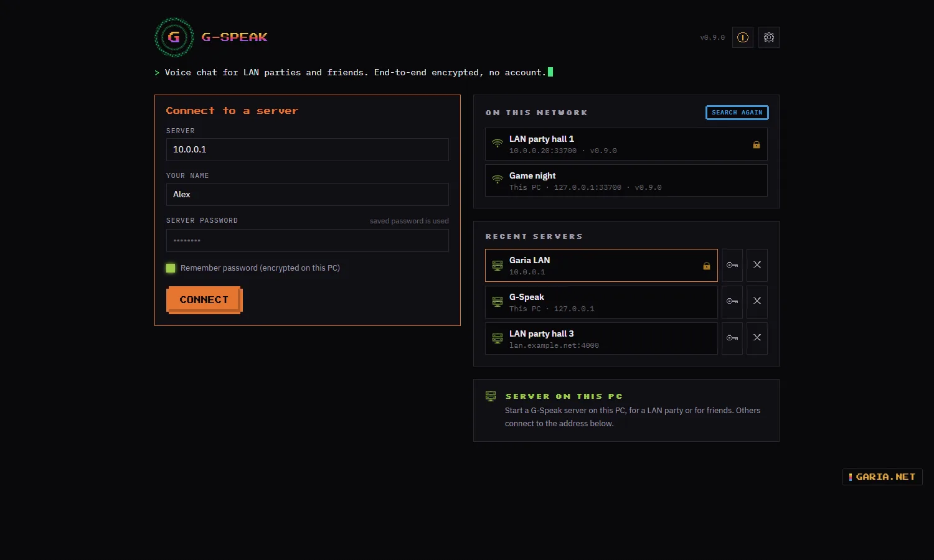Open the GARIA.NET link

[x=882, y=477]
